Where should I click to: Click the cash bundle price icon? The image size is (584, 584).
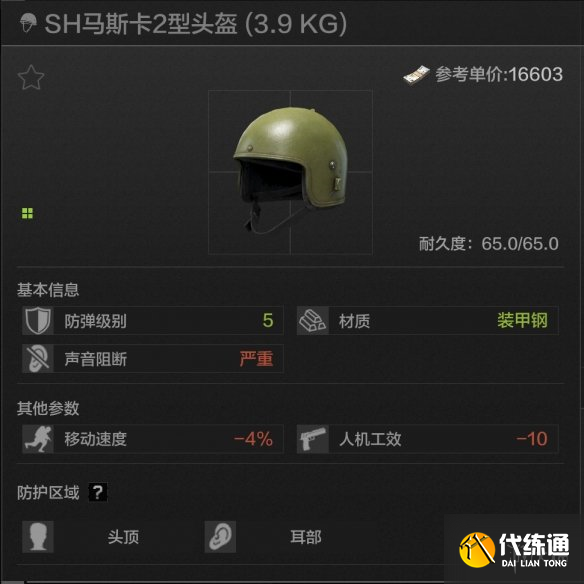point(416,76)
